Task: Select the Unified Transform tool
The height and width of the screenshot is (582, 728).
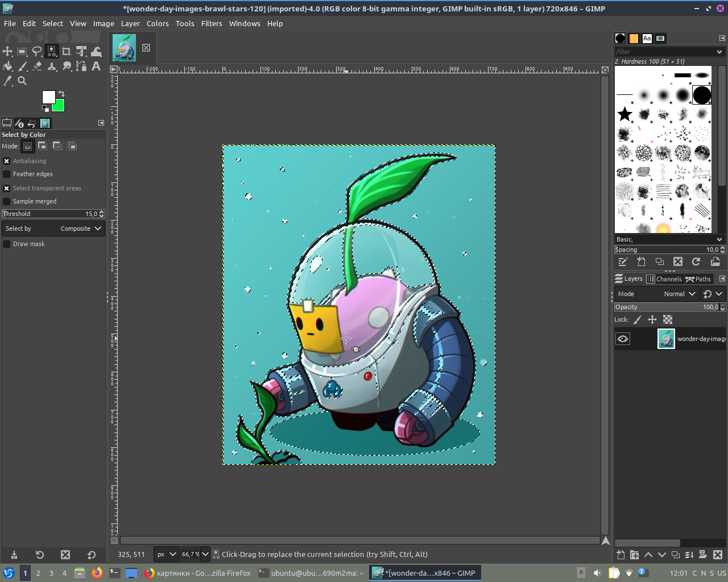Action: (x=81, y=51)
